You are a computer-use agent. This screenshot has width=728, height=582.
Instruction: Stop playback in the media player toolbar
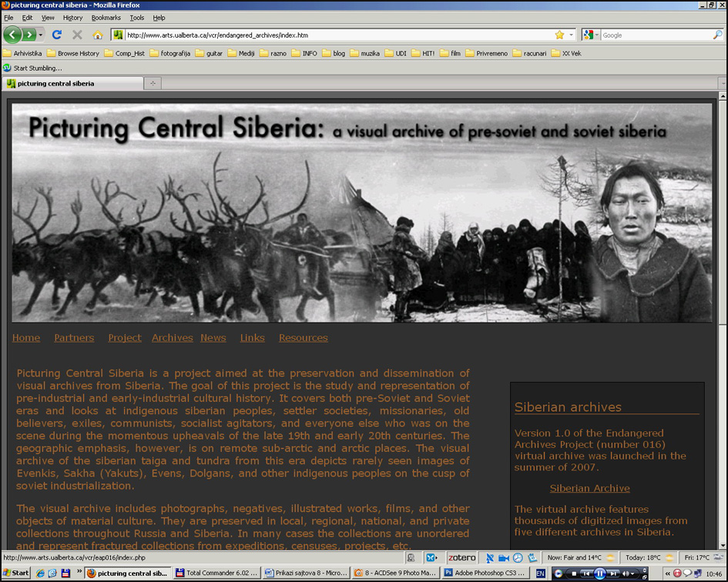[573, 574]
